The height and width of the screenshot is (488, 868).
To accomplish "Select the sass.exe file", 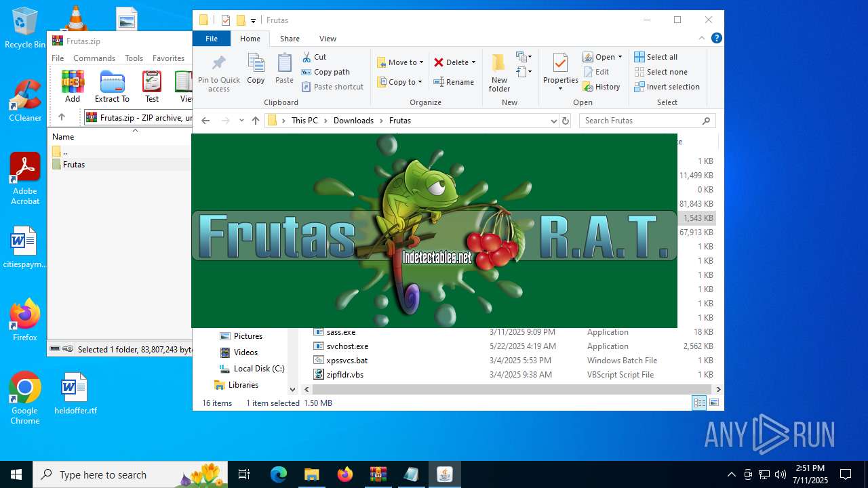I will coord(340,332).
